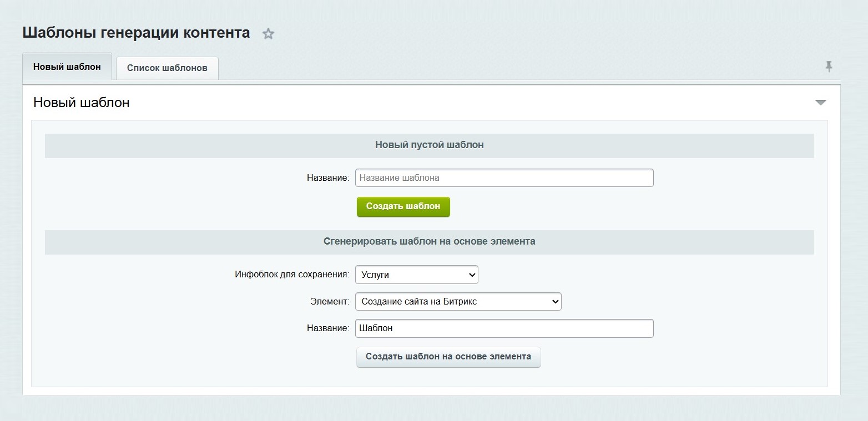This screenshot has width=868, height=421.
Task: Collapse the "Новый шаблон" form section
Action: click(x=820, y=102)
